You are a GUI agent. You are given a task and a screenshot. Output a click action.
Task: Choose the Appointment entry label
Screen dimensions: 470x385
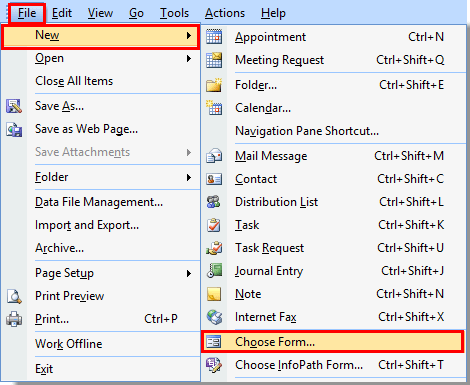coord(270,37)
